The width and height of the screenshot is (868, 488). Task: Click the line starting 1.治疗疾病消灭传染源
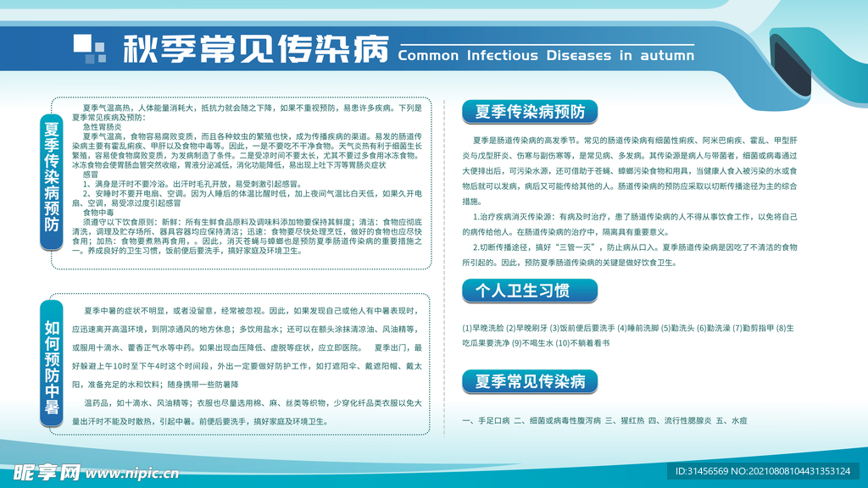point(630,224)
